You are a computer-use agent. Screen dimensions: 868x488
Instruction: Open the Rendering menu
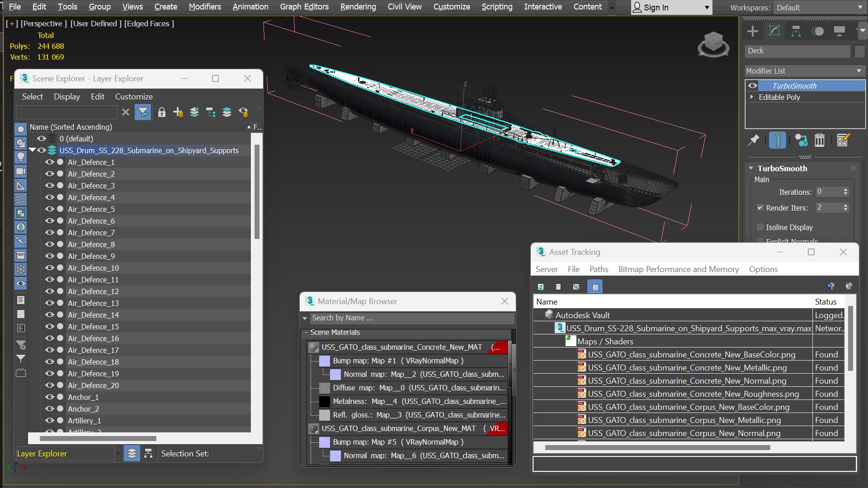point(358,7)
